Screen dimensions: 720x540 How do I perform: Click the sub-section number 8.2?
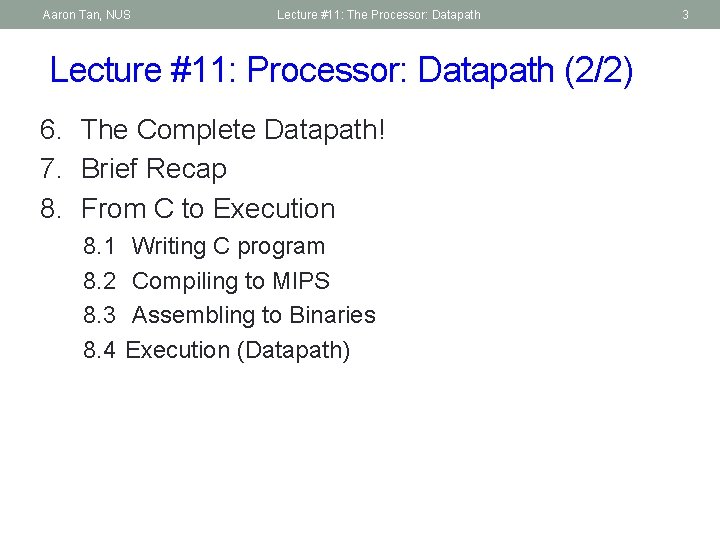pos(99,281)
